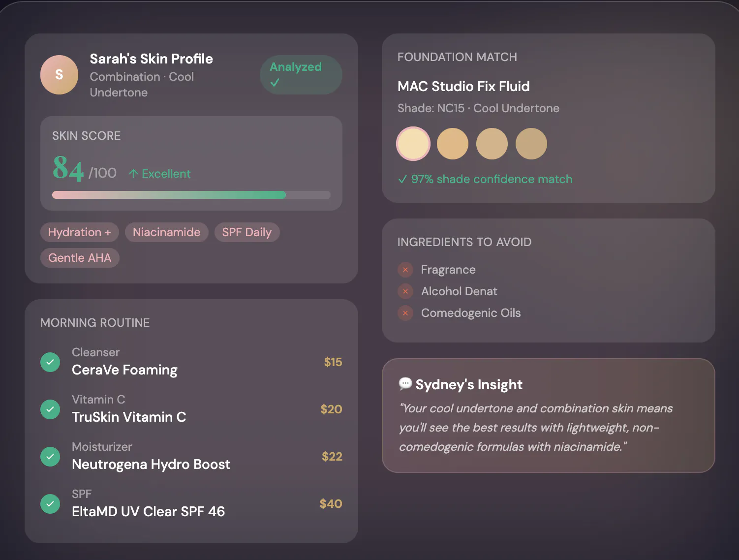This screenshot has width=739, height=560.
Task: Click the Shade: NC15 · Cool Undertone text
Action: (478, 108)
